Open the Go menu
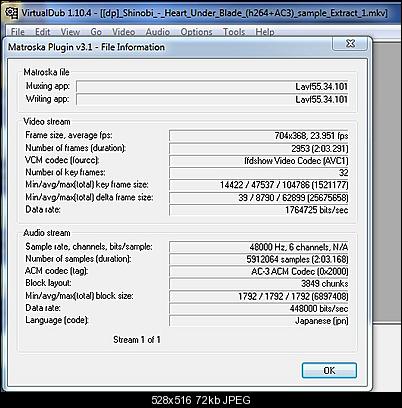This screenshot has height=408, width=402. [x=96, y=32]
